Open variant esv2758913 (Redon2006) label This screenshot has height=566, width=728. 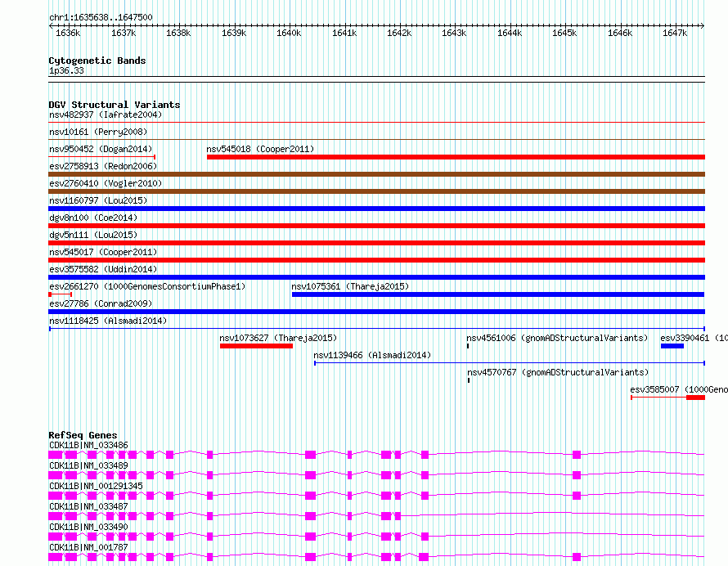[x=103, y=166]
